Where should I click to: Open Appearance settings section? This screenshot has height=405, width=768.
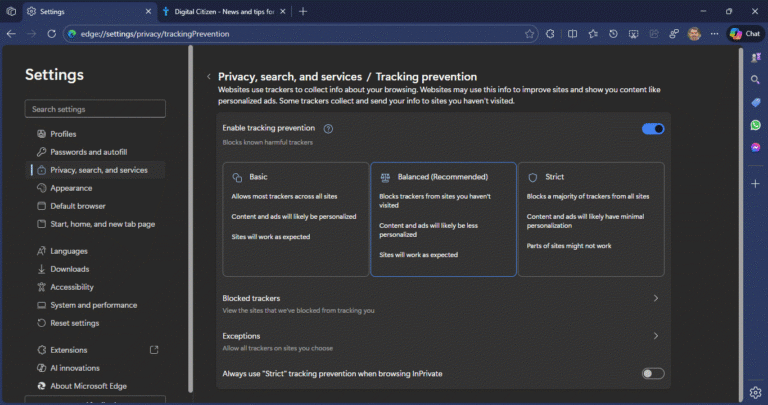(96, 188)
